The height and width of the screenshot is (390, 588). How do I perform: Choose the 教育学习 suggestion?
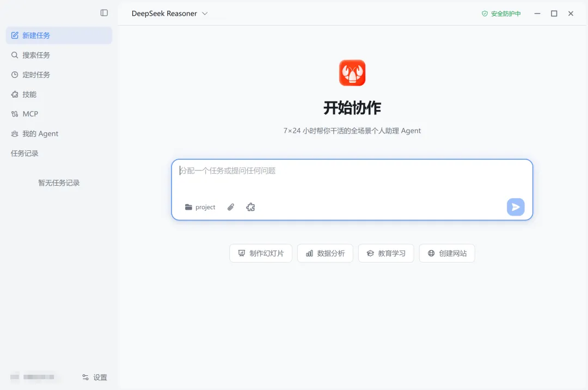tap(386, 253)
